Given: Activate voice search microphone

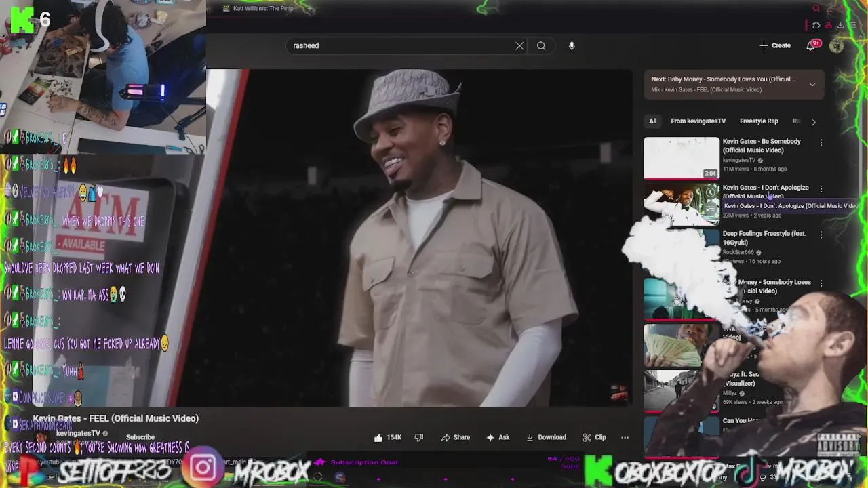Looking at the screenshot, I should coord(572,45).
